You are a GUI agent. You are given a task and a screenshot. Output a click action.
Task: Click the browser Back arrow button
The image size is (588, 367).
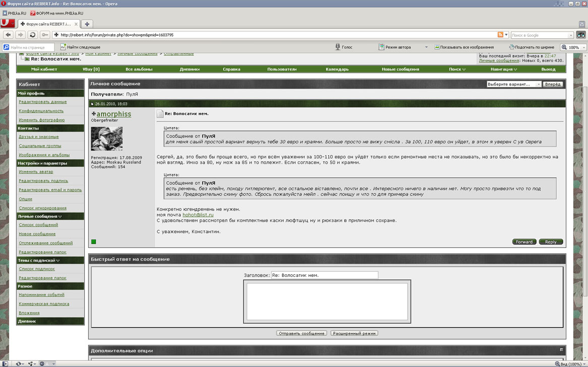(x=8, y=35)
